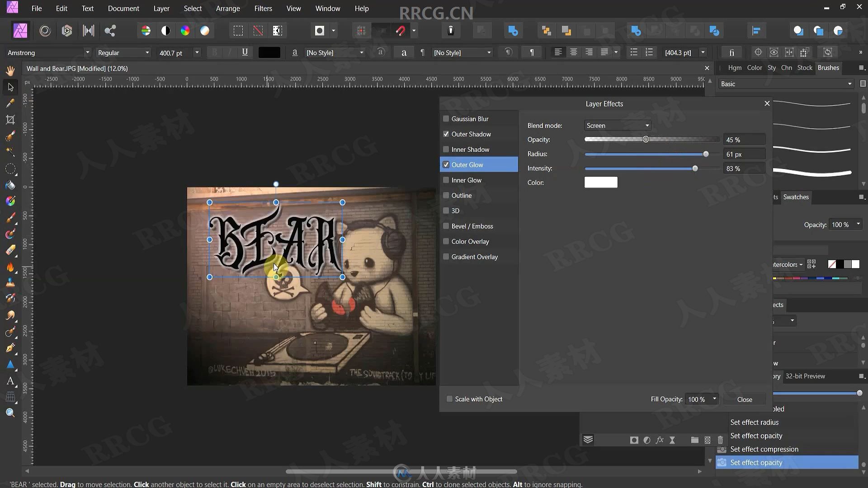
Task: Open Fill Opacity 100 % dropdown
Action: pyautogui.click(x=702, y=399)
